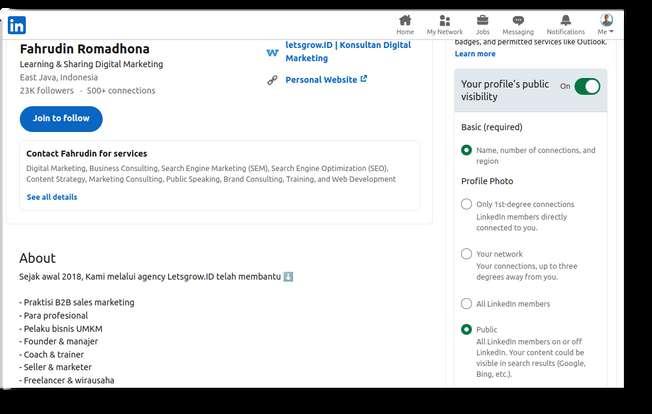Click Contact Fahrudin for services heading
This screenshot has height=414, width=652.
(86, 153)
